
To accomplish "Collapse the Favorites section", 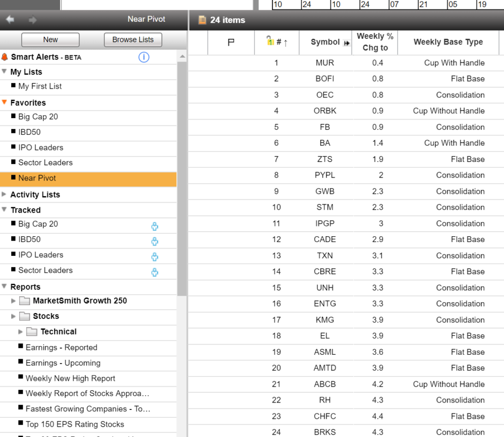I will [x=4, y=102].
